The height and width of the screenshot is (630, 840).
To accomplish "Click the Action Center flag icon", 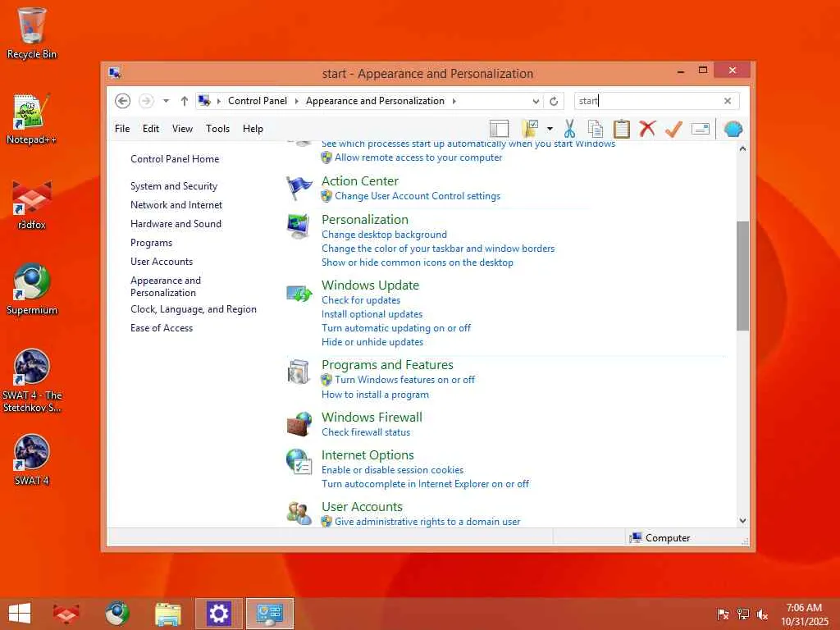I will (x=299, y=188).
